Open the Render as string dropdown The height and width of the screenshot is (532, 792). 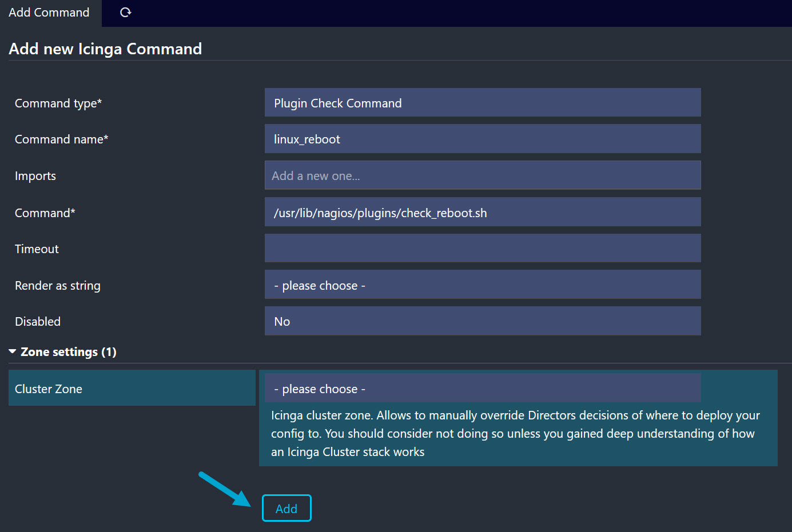tap(482, 285)
